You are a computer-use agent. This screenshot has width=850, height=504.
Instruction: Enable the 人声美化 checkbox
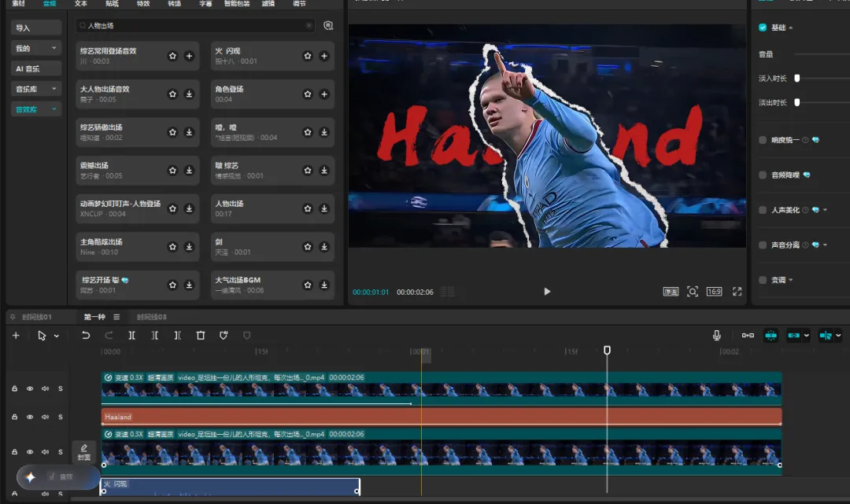tap(763, 210)
